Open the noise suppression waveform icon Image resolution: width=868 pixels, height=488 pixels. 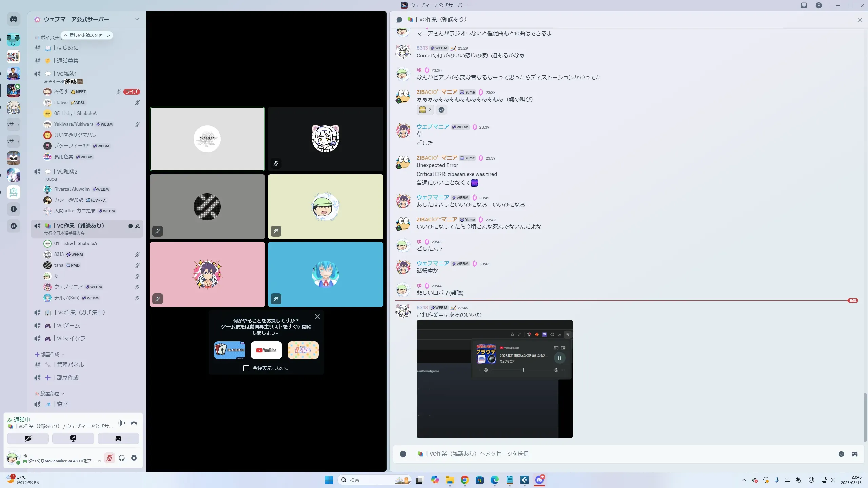click(x=121, y=423)
